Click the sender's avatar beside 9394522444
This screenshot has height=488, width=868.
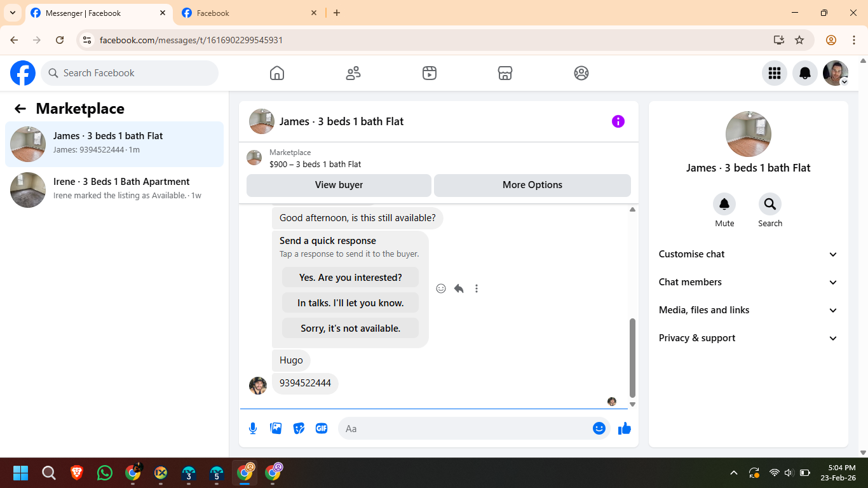point(258,386)
